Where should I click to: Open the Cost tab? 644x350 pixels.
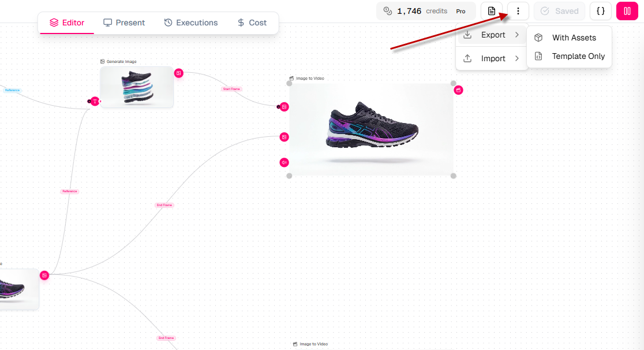point(252,23)
